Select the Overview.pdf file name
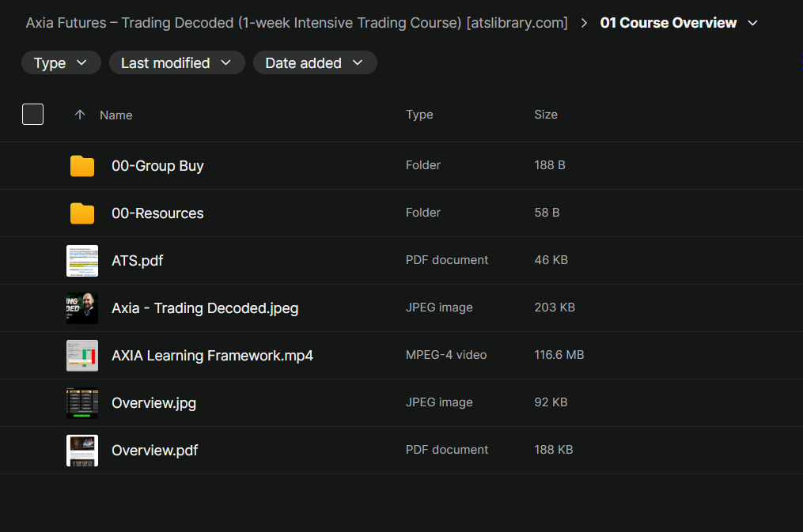 point(154,451)
